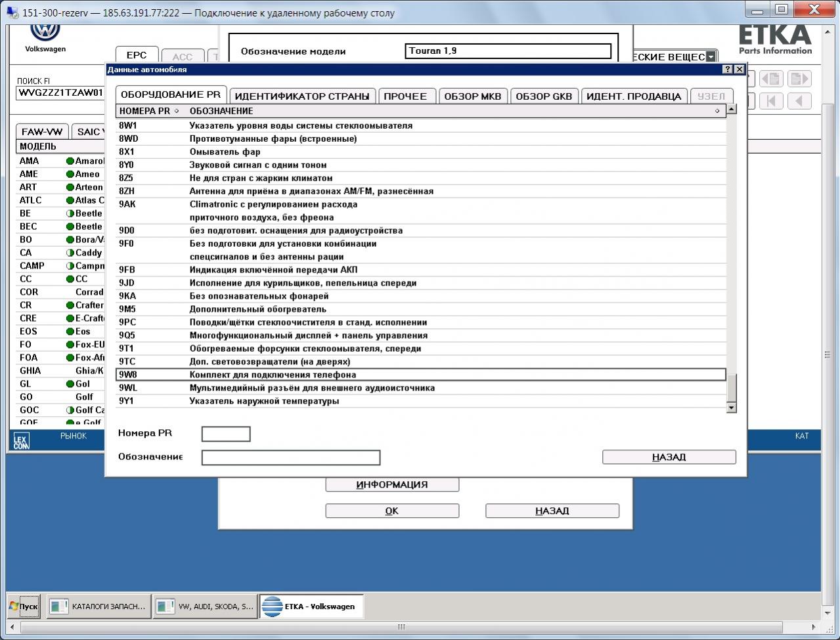Open the ИДЕНТ. ПРОДАВЦА tab
This screenshot has width=840, height=640.
click(x=634, y=96)
